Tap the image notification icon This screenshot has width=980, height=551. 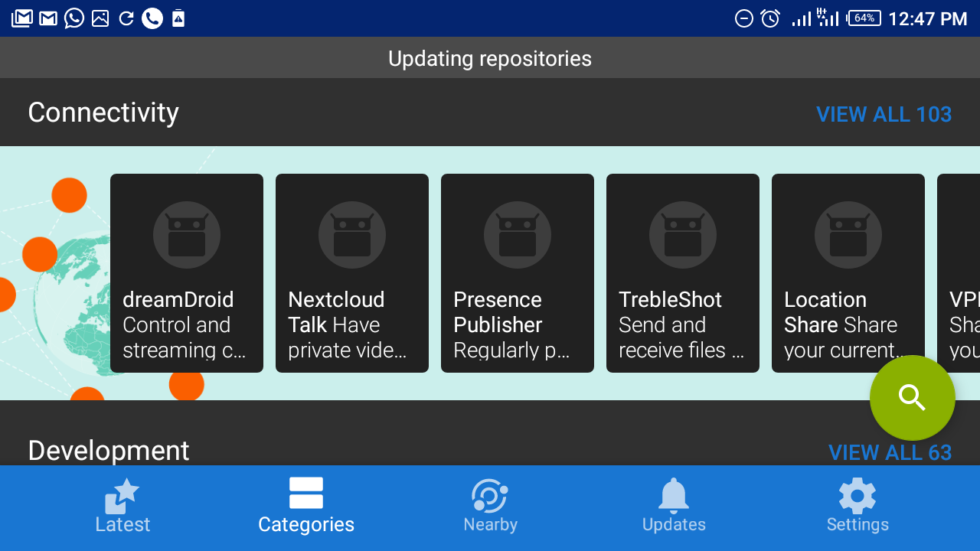[100, 18]
